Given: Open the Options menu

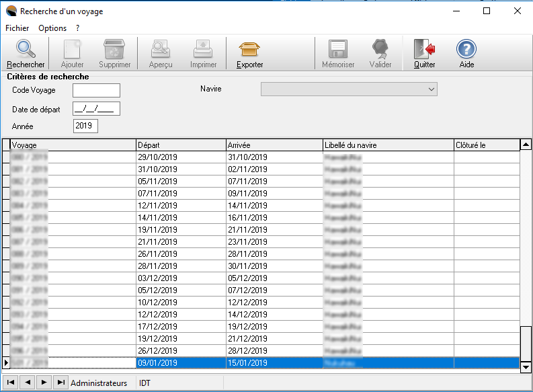Looking at the screenshot, I should 52,28.
